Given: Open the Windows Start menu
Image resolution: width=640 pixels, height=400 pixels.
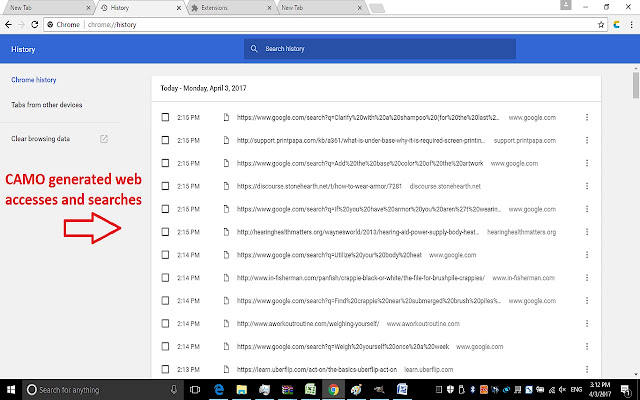Looking at the screenshot, I should point(11,389).
